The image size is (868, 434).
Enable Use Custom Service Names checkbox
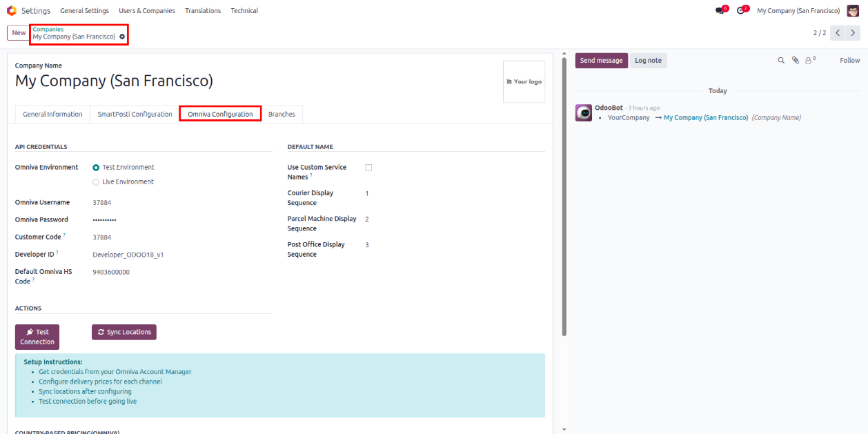click(x=368, y=168)
